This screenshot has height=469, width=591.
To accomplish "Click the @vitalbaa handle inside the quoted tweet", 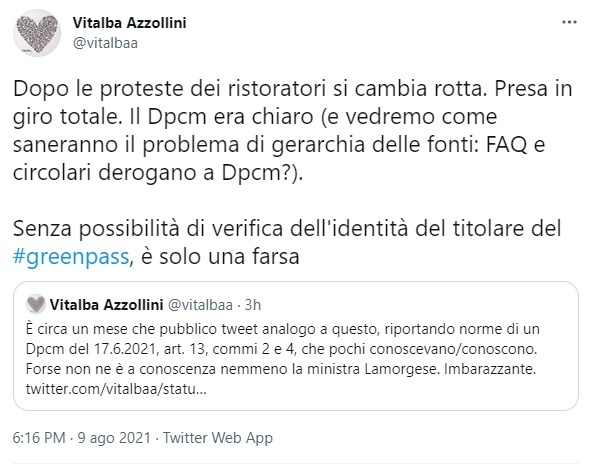I will [200, 305].
